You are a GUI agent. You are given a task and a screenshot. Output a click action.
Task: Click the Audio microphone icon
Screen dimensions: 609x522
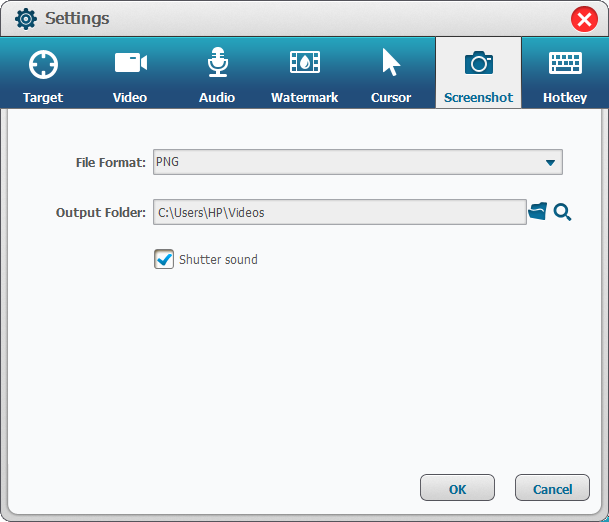pyautogui.click(x=217, y=64)
